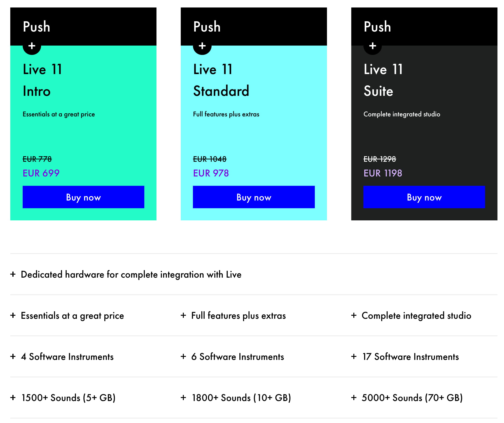Buy now the Live 11 Suite bundle

point(424,197)
